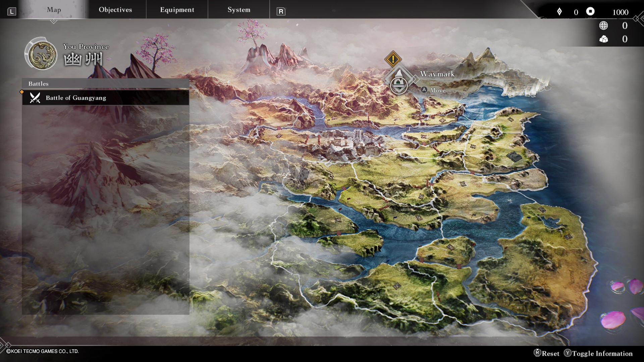The height and width of the screenshot is (362, 644).
Task: Open the Equipment tab
Action: click(177, 10)
